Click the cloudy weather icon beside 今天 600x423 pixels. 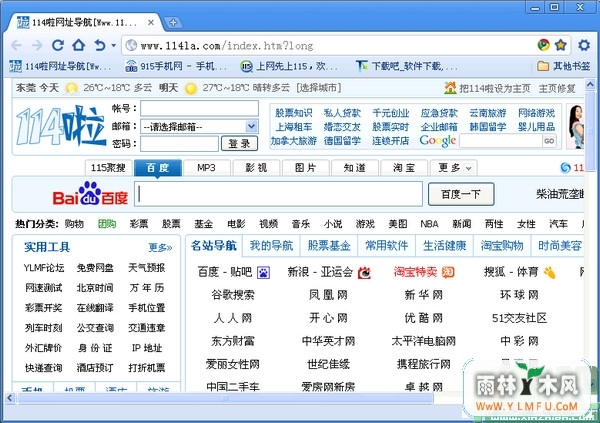point(72,88)
